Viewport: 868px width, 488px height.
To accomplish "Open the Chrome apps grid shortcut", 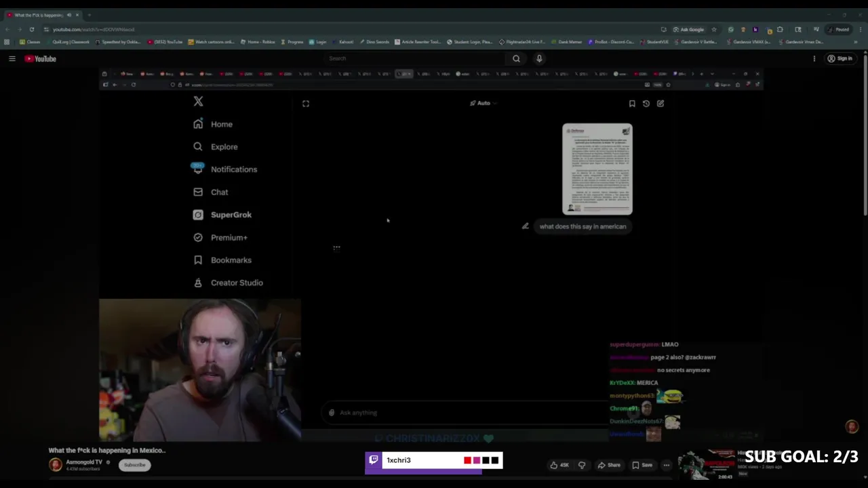I will pos(7,42).
